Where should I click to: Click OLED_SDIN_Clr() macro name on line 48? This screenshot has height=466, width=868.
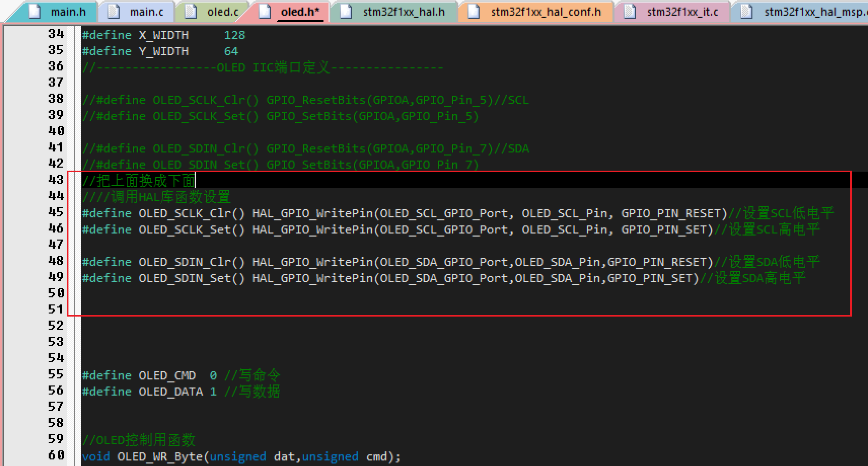click(192, 262)
